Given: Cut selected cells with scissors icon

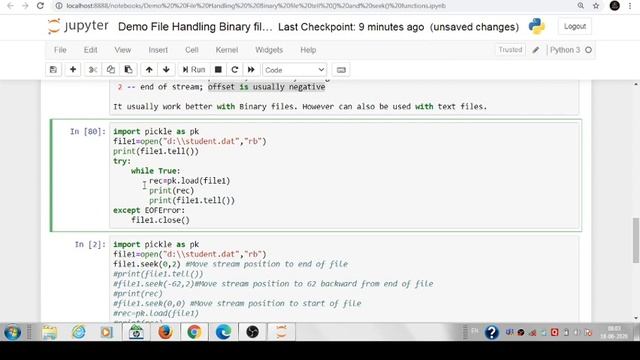Looking at the screenshot, I should pos(93,70).
